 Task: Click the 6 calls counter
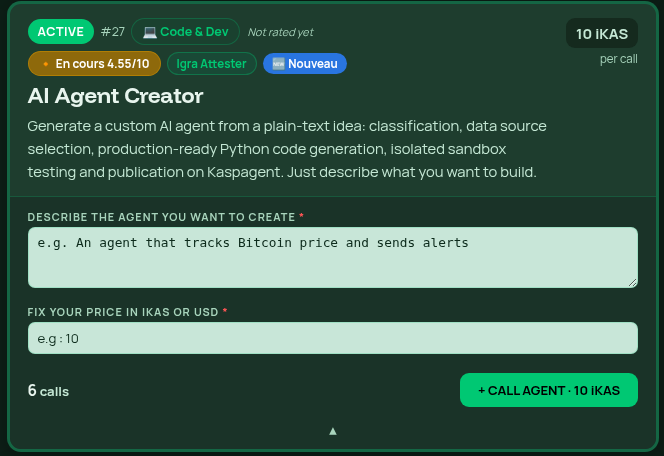(x=48, y=391)
